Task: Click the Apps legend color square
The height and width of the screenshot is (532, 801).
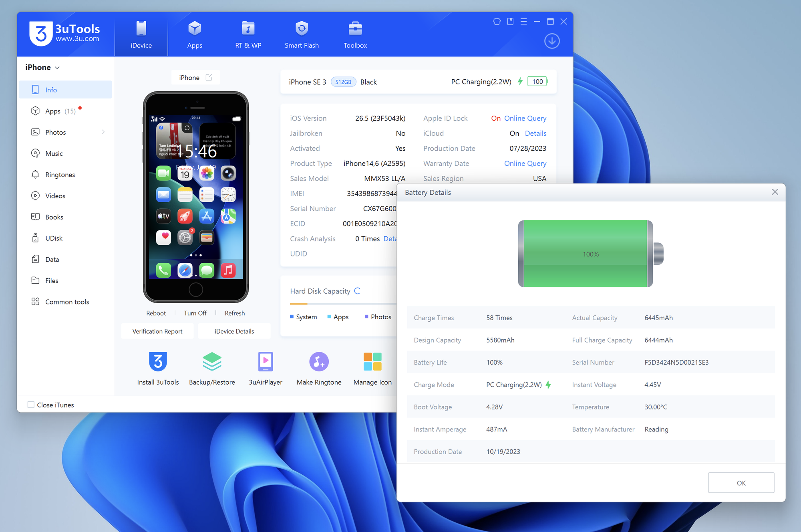Action: click(329, 316)
